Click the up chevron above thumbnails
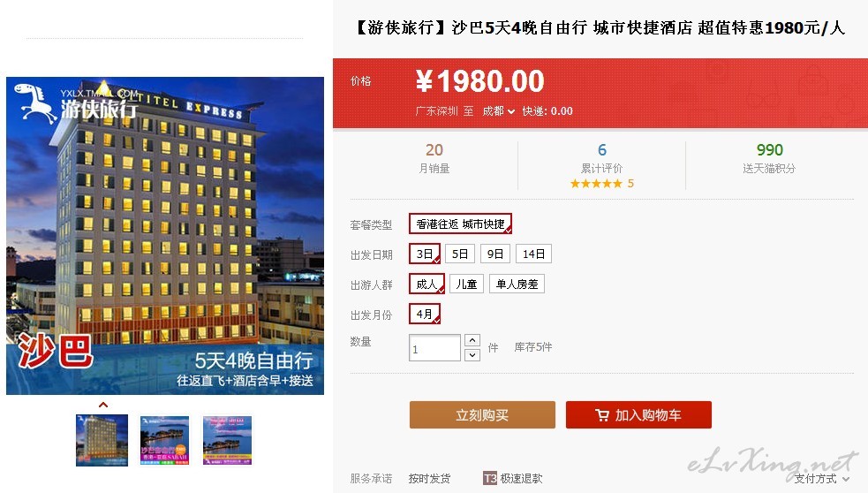Image resolution: width=868 pixels, height=493 pixels. point(103,405)
